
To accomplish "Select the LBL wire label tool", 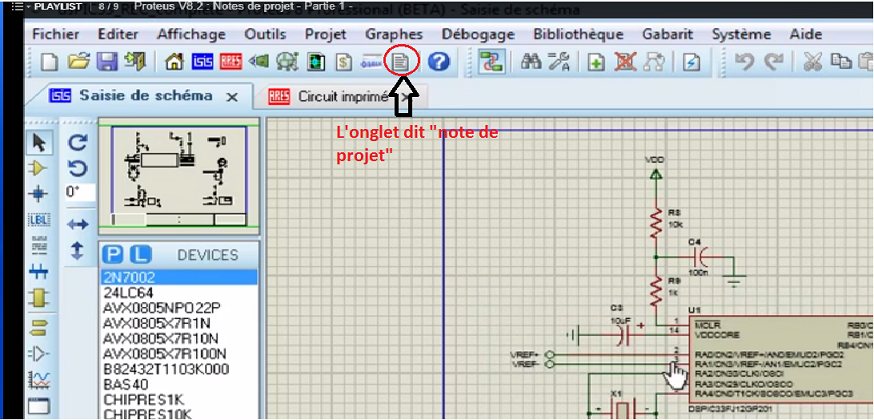I will coord(38,221).
